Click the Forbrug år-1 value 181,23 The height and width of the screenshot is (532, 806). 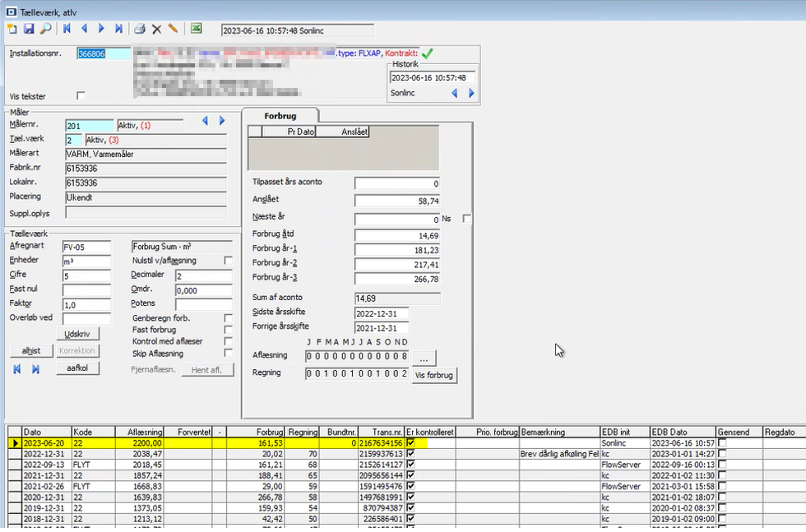[x=396, y=250]
